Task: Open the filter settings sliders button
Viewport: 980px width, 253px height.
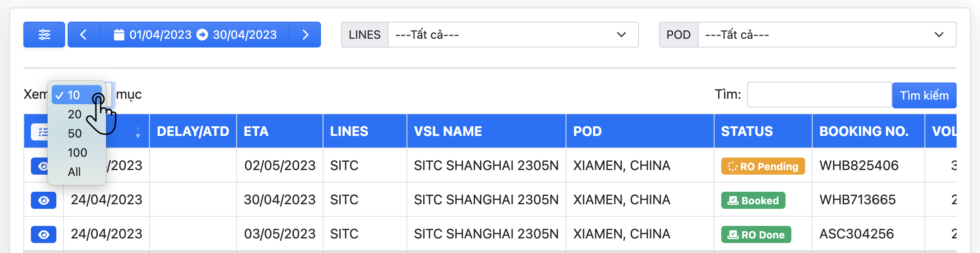Action: (44, 35)
